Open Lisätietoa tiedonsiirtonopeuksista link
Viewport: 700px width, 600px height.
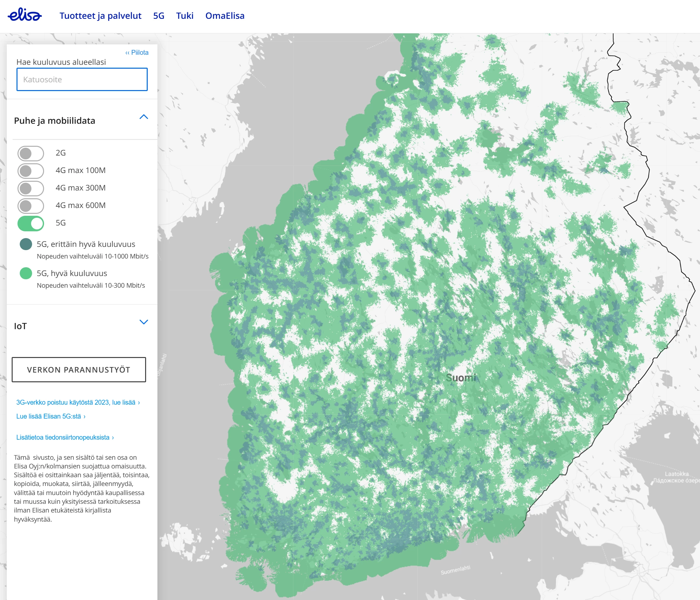click(65, 437)
